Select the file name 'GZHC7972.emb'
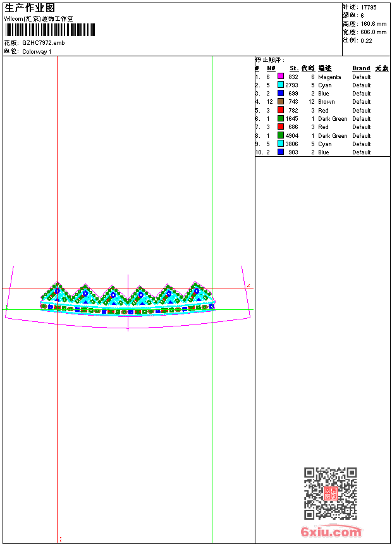 point(44,43)
